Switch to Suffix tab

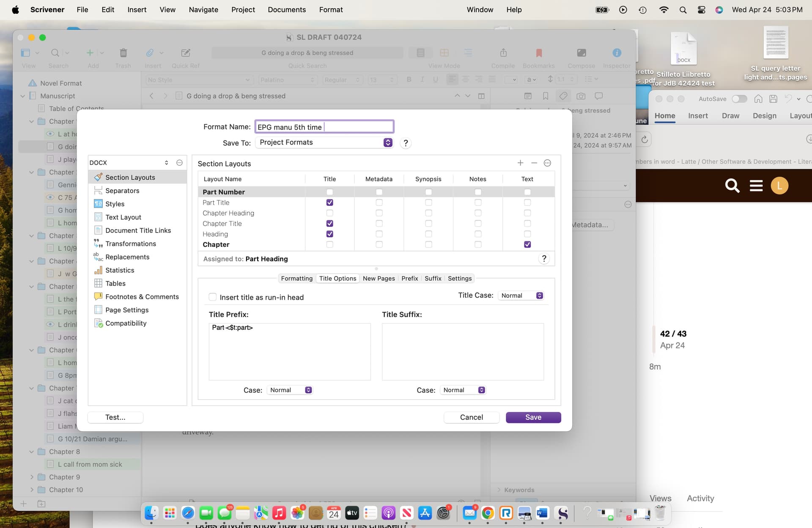click(433, 278)
